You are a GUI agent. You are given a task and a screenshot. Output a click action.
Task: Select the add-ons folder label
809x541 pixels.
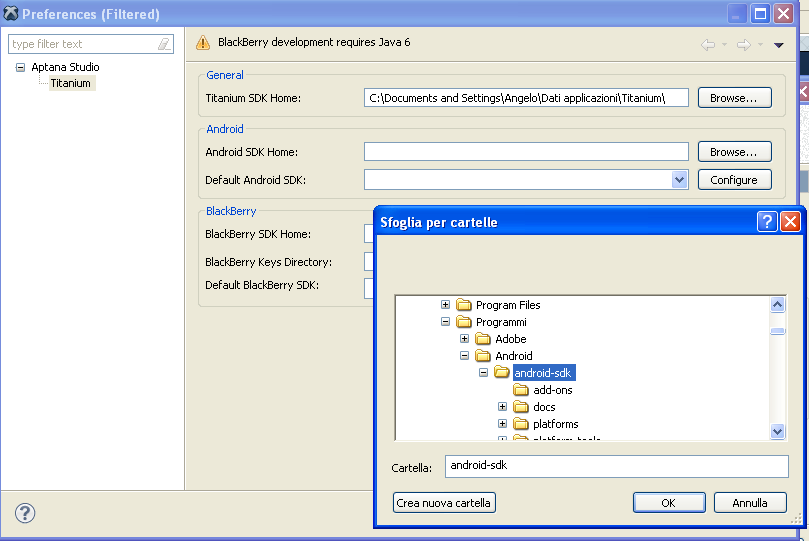pos(553,390)
